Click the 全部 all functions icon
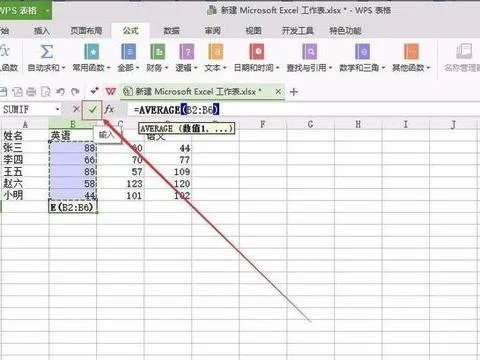 [128, 52]
